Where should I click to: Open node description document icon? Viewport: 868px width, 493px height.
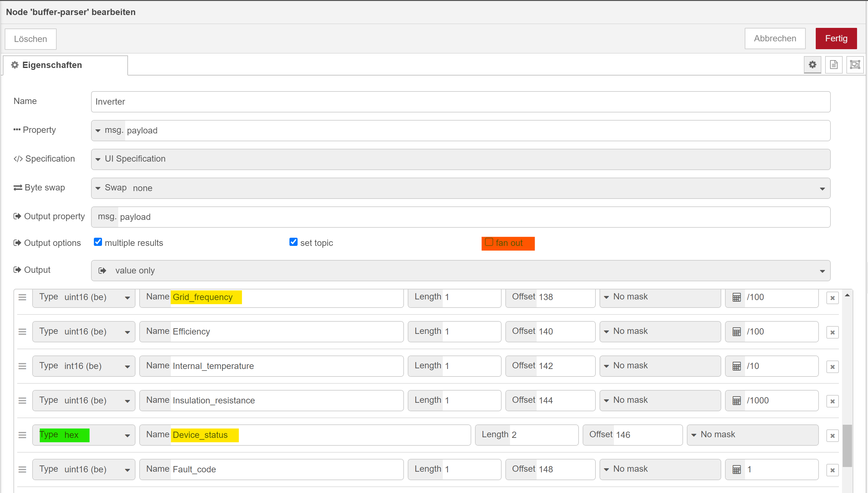834,65
